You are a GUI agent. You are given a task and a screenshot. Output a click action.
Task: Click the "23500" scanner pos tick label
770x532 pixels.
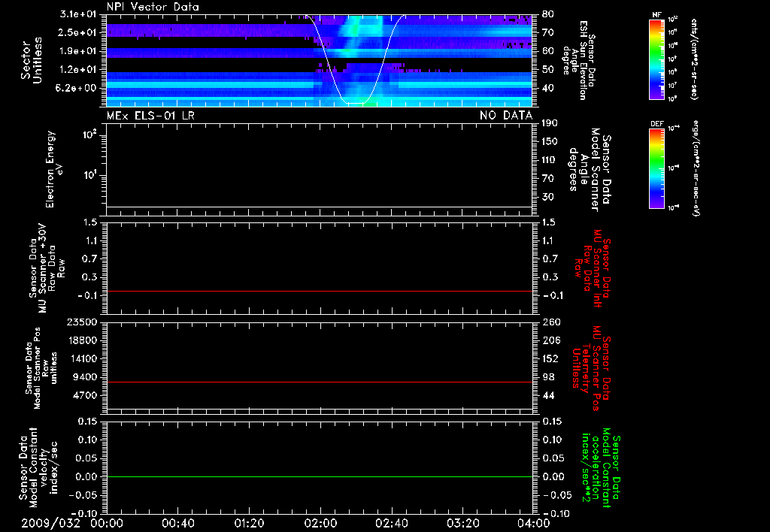click(x=82, y=322)
